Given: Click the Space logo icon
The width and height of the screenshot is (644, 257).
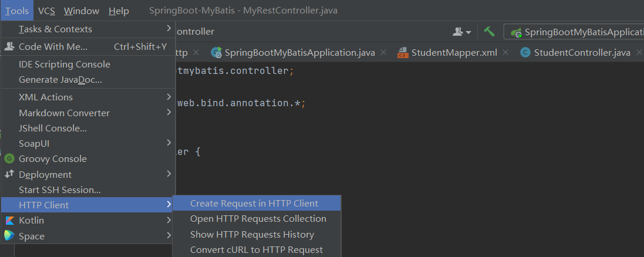Looking at the screenshot, I should click(9, 236).
